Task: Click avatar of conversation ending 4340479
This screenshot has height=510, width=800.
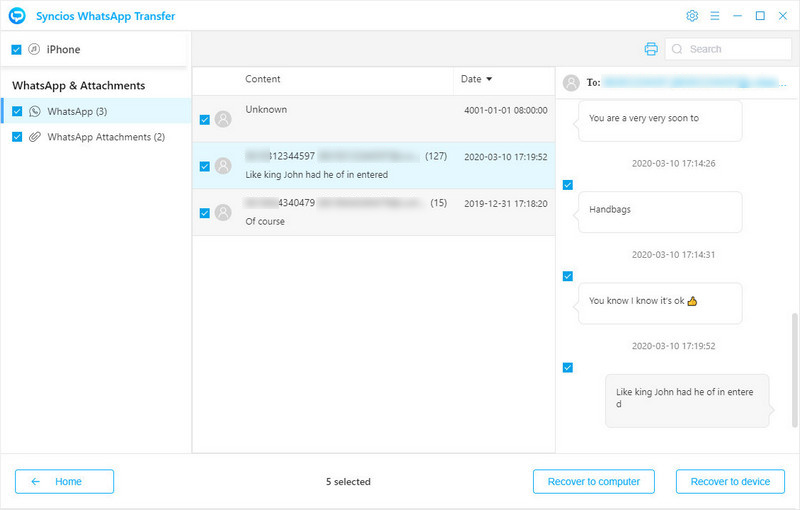Action: tap(223, 212)
